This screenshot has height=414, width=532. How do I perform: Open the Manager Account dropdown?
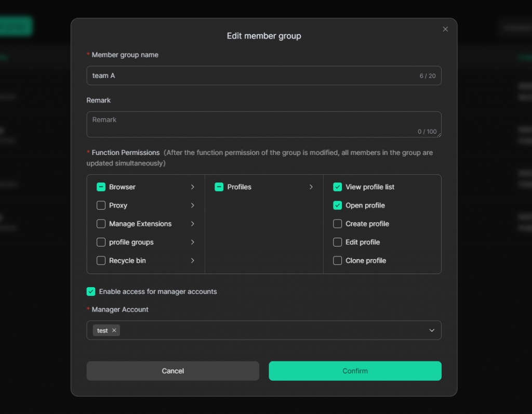(x=431, y=330)
